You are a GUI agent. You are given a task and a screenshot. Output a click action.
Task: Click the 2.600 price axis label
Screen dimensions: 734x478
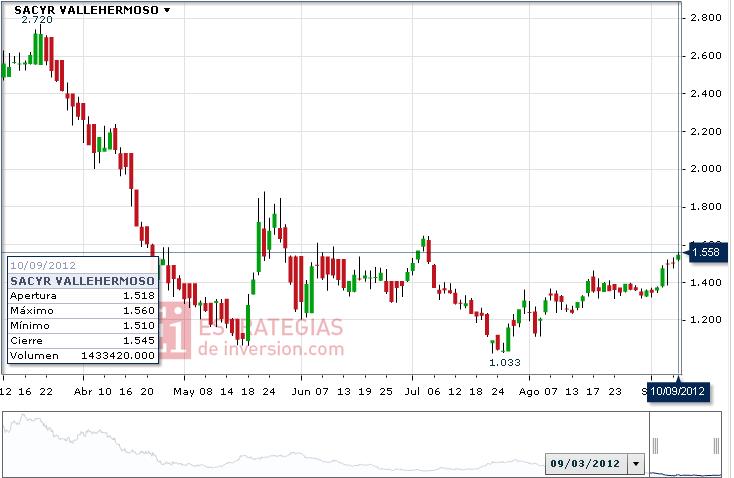click(705, 56)
